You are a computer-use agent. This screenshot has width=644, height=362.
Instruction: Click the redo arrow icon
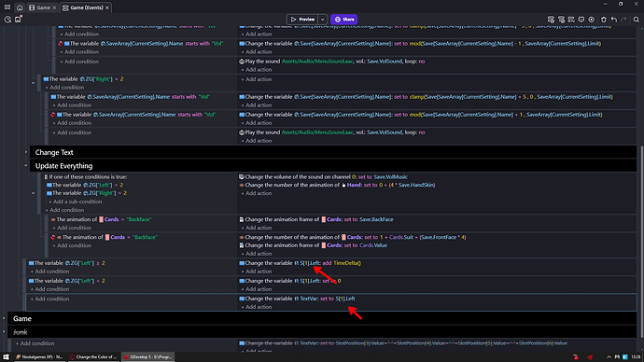tap(623, 20)
